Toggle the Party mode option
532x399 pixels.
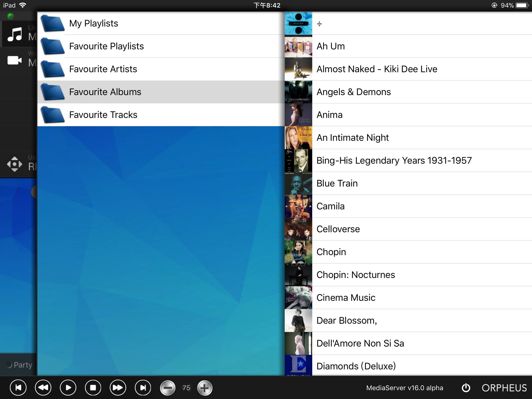click(19, 365)
